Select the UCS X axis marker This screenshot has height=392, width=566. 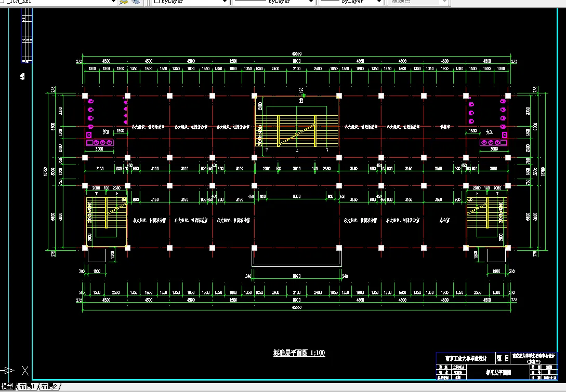[x=25, y=370]
